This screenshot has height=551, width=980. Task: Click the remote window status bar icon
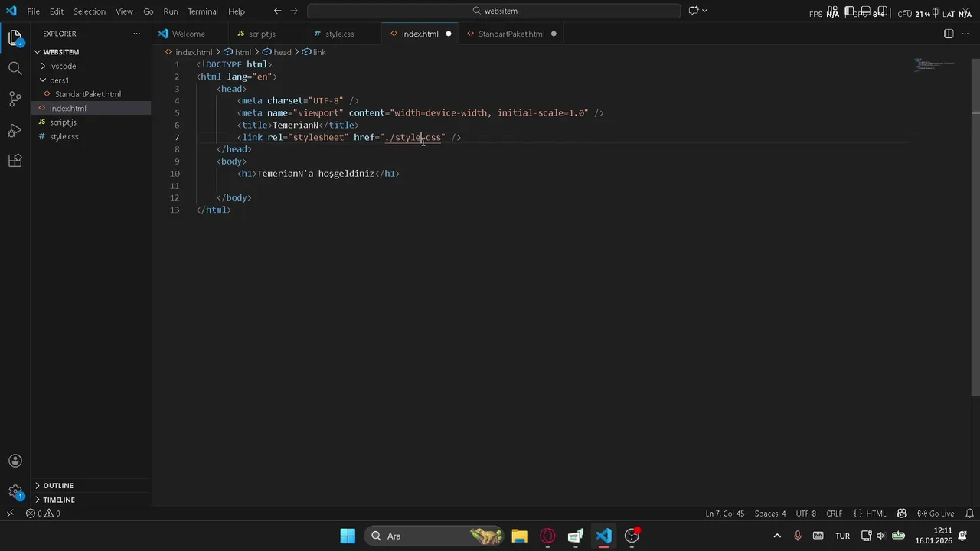pyautogui.click(x=10, y=514)
